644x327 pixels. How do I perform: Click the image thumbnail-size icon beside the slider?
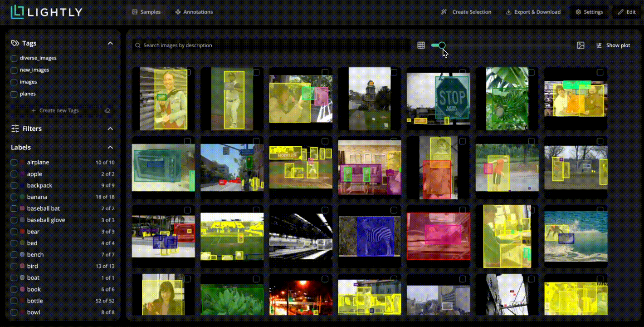tap(581, 45)
